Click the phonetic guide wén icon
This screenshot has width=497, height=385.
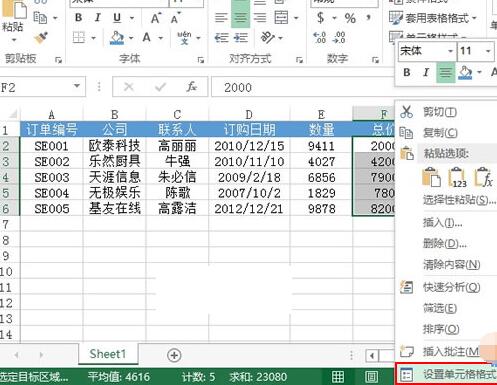[x=184, y=37]
